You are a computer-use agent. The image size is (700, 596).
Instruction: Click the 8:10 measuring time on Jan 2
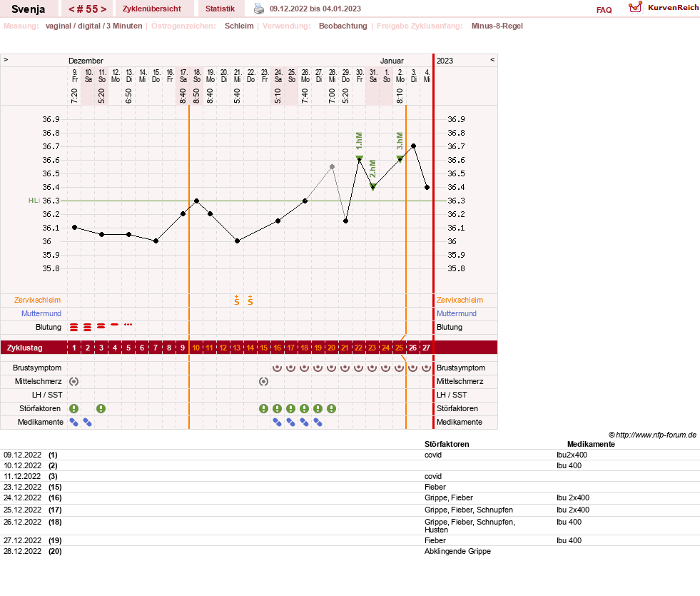[400, 96]
